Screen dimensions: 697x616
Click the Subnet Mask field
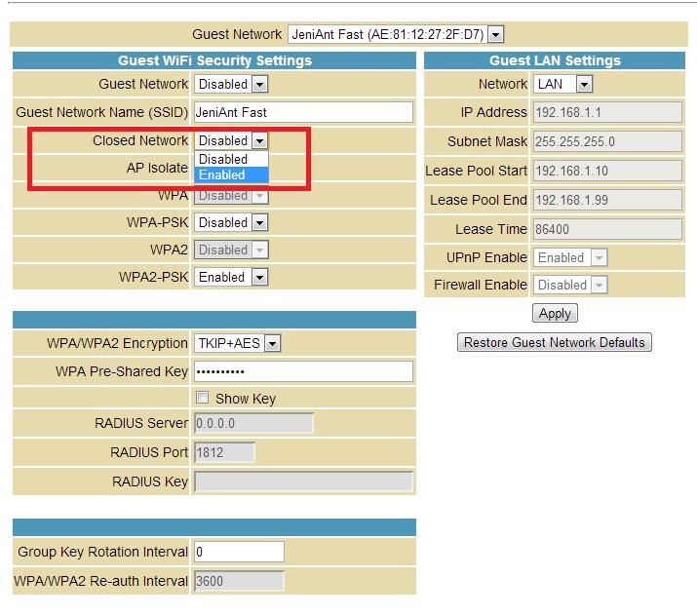607,141
